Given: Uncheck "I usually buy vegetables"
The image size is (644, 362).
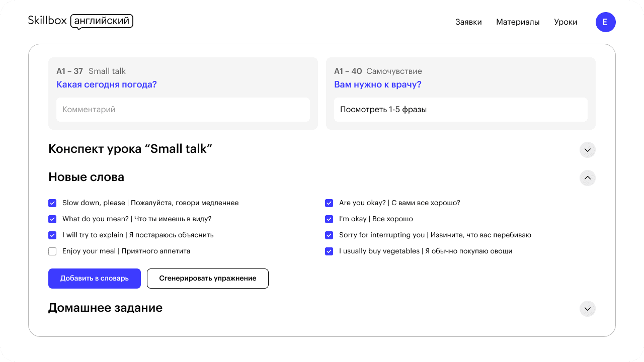Looking at the screenshot, I should [x=329, y=251].
